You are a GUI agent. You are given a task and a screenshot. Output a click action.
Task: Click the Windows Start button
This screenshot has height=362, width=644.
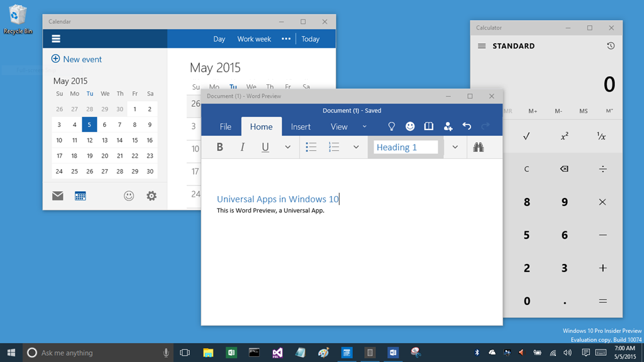pos(11,353)
